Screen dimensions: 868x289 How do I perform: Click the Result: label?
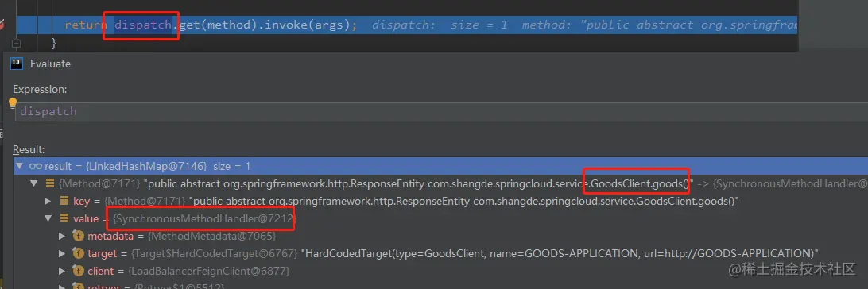[x=29, y=150]
